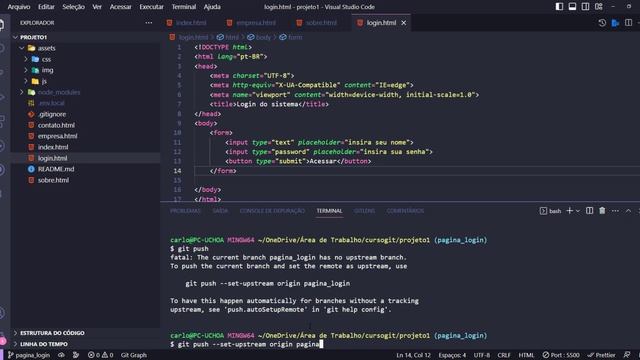The image size is (640, 360).
Task: Click Ln 14, Col 12 cursor position
Action: point(413,355)
